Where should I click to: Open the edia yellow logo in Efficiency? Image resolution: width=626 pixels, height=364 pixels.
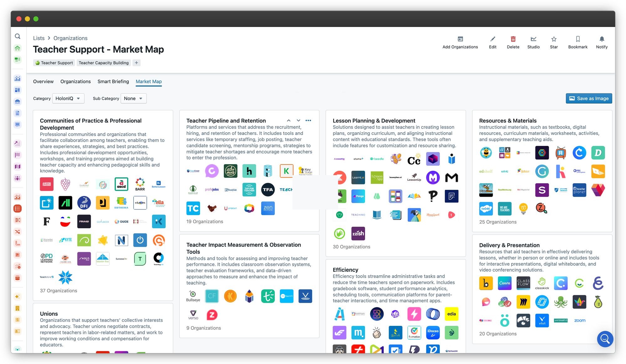click(x=451, y=314)
